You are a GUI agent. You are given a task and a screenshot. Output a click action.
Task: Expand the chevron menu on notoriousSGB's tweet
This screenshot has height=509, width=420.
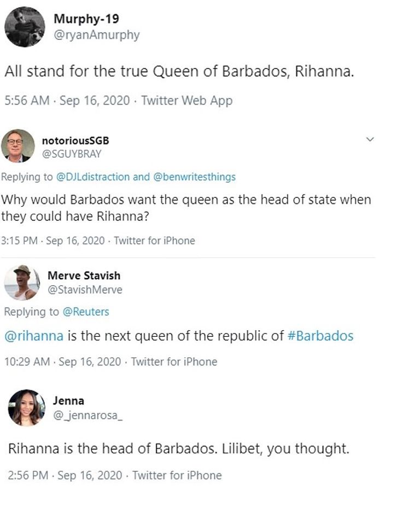[x=370, y=140]
